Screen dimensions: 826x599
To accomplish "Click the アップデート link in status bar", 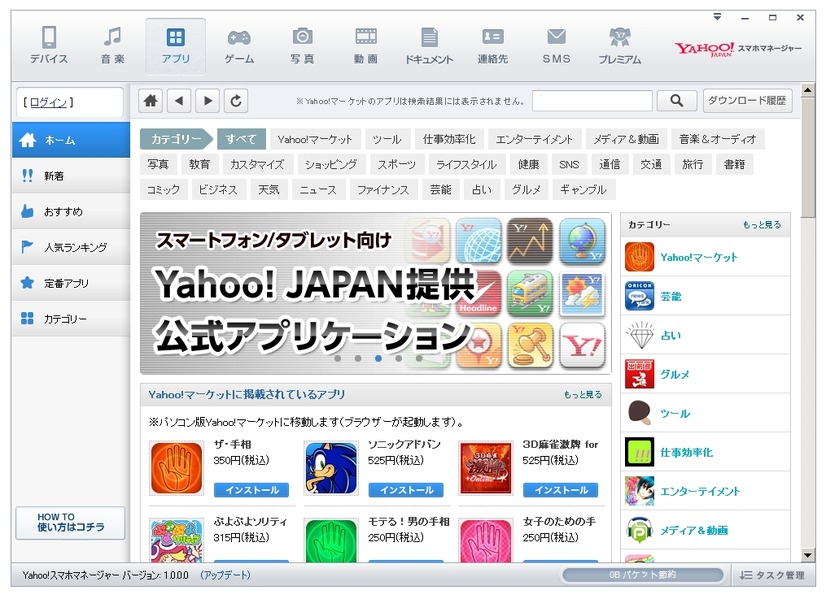I will coord(225,575).
